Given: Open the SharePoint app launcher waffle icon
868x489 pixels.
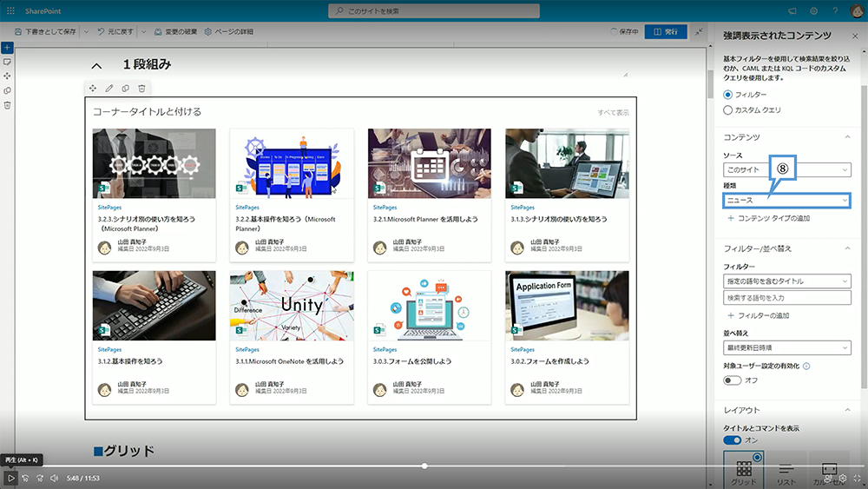Looking at the screenshot, I should [10, 10].
